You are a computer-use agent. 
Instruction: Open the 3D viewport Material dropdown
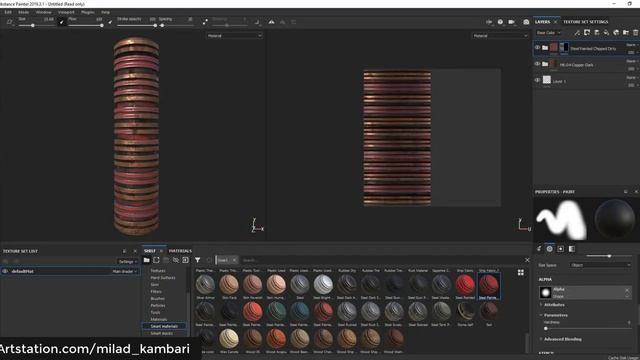coord(234,36)
